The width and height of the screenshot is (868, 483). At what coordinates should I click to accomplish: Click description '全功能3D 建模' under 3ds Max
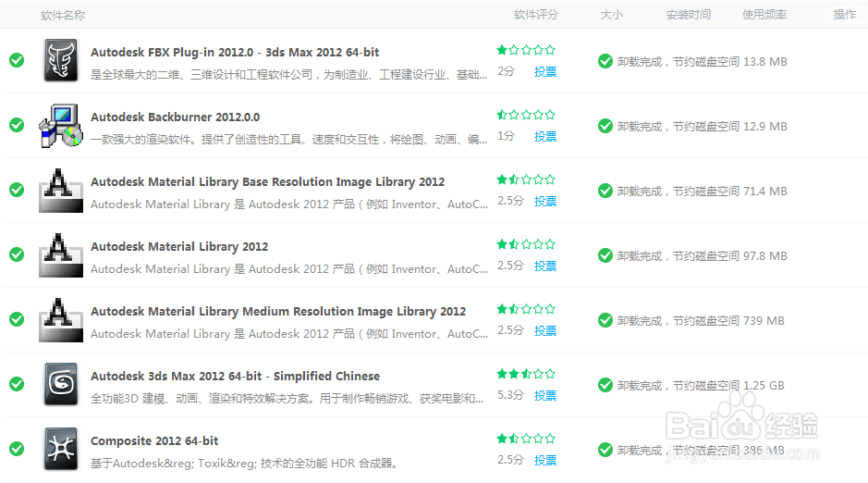pos(287,398)
